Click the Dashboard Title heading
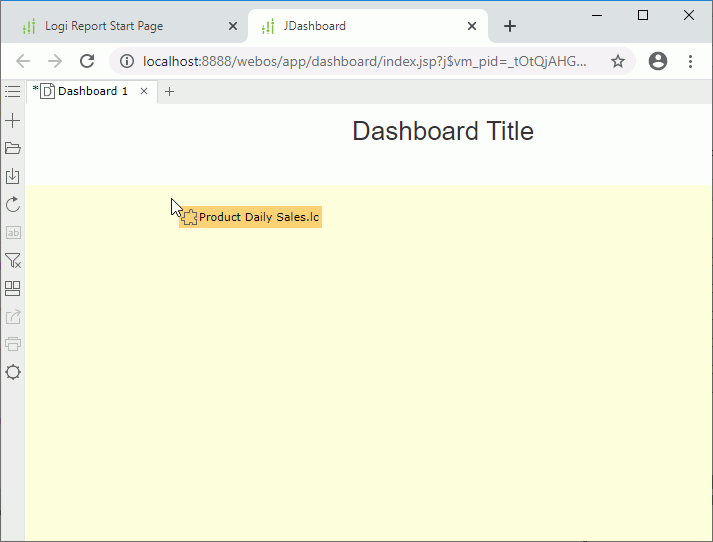Screen dimensions: 713x542 click(443, 131)
